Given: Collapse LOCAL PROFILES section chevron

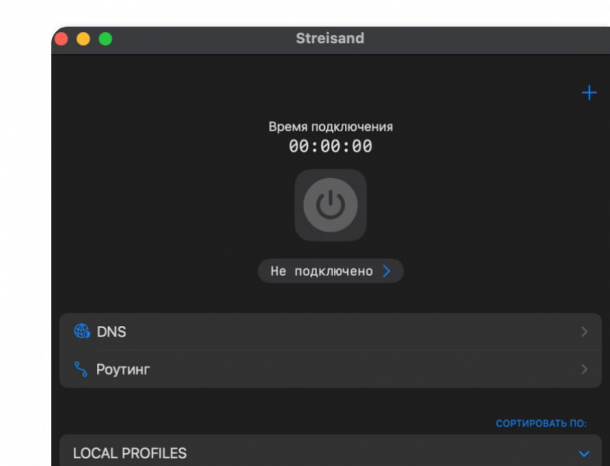Looking at the screenshot, I should tap(584, 454).
